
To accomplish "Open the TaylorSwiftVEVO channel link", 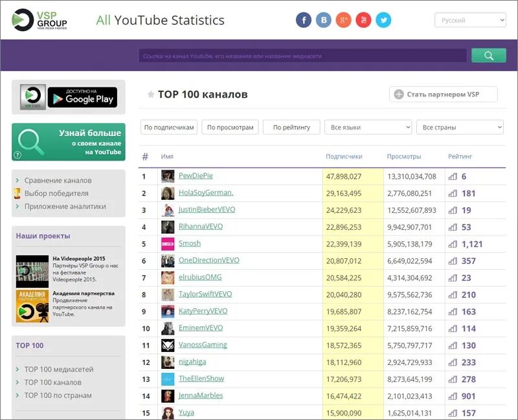I will [x=205, y=294].
